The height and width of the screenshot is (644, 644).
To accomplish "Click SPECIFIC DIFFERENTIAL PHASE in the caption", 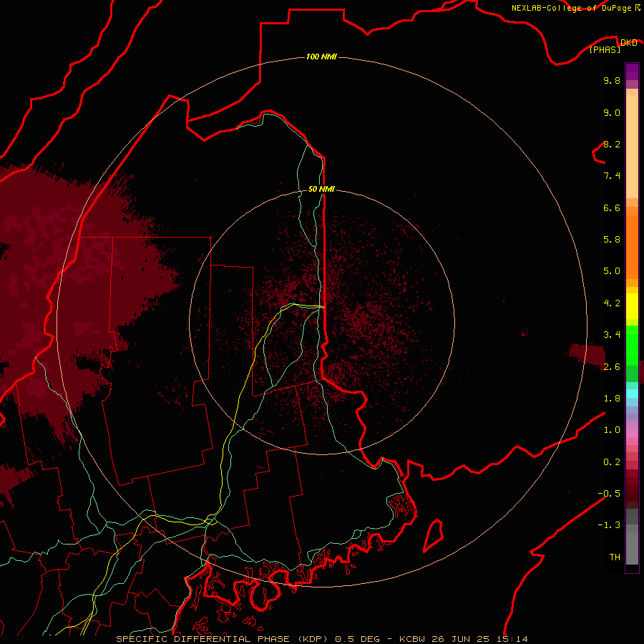I will pos(205,639).
